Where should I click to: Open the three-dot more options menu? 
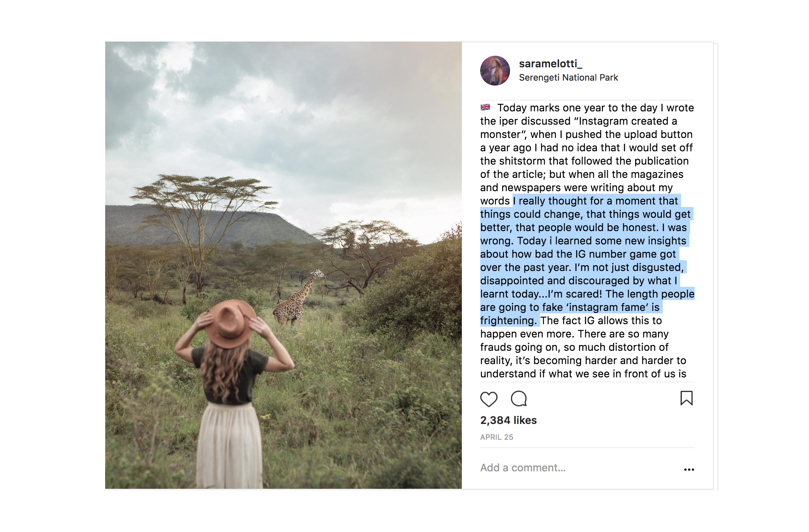click(689, 469)
